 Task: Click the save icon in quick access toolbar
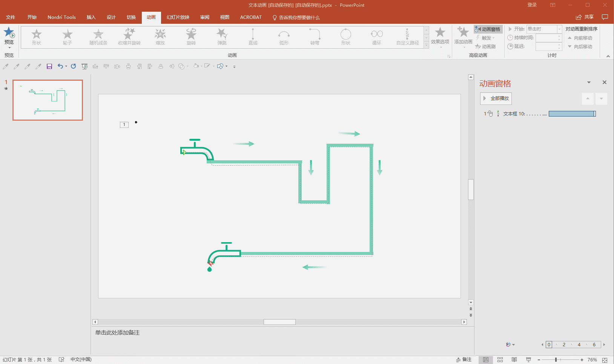click(x=49, y=66)
